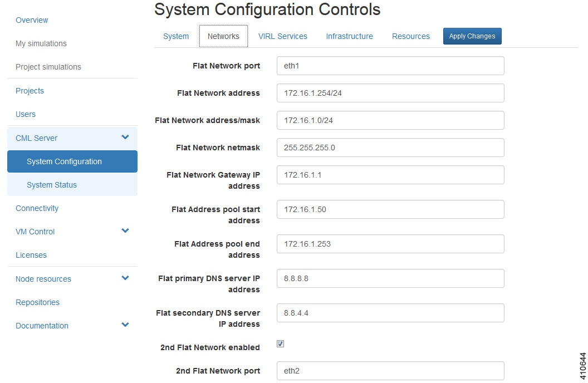Toggle 2nd Flat Network enabled checkbox

[281, 344]
